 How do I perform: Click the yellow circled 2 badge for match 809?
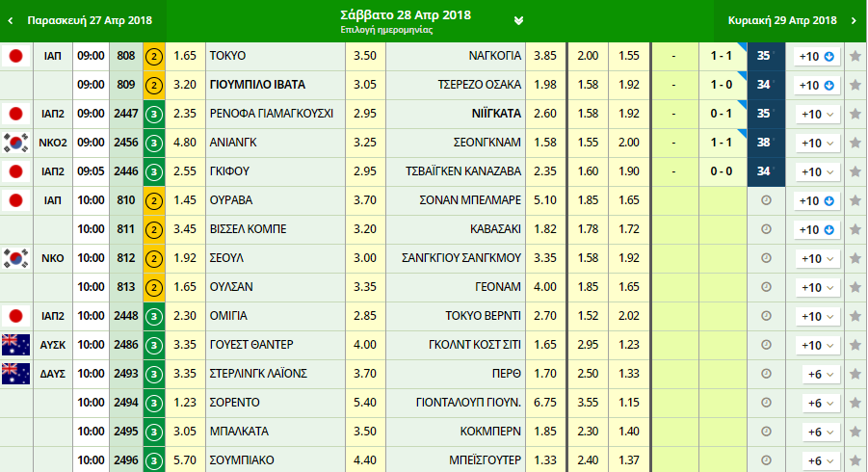pos(153,86)
